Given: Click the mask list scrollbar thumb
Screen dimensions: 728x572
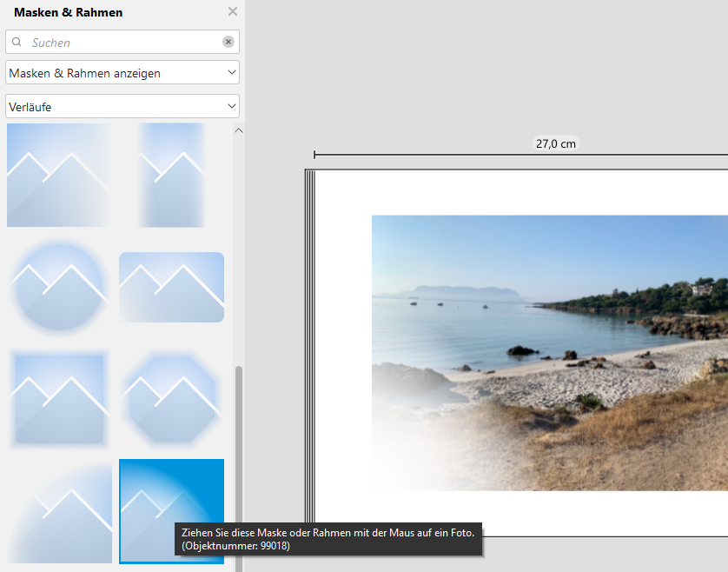Looking at the screenshot, I should (239, 452).
